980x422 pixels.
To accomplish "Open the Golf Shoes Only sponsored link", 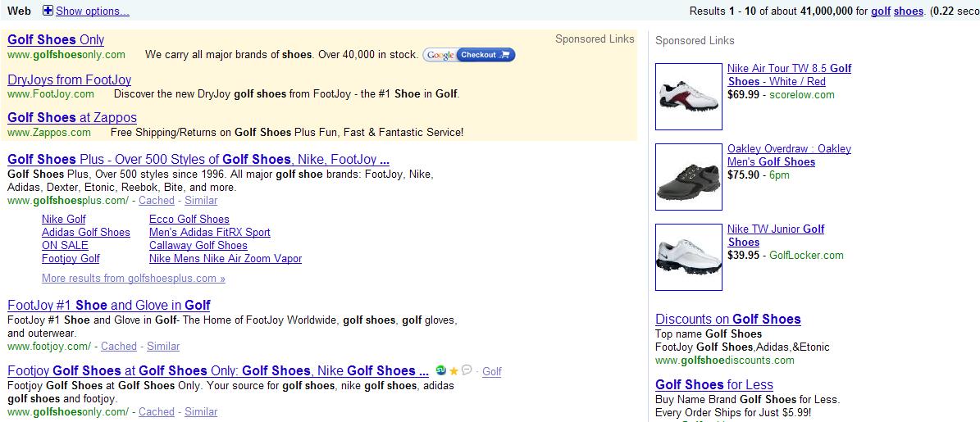I will pos(56,40).
